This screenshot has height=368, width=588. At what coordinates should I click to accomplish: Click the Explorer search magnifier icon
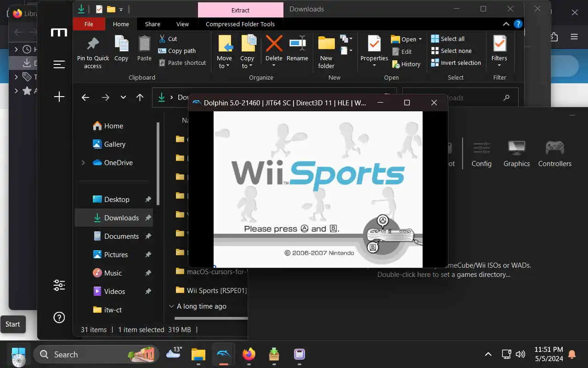pyautogui.click(x=507, y=98)
